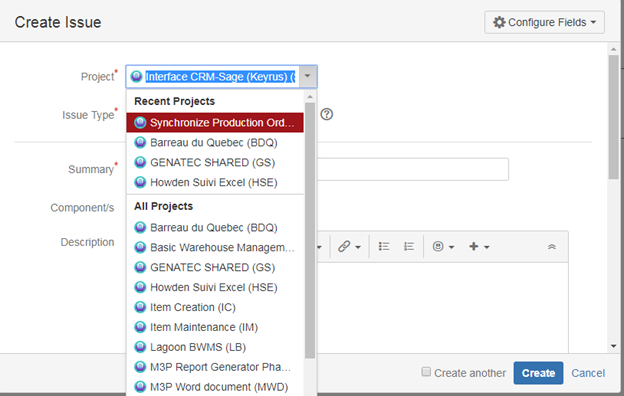Click the Description text area
The height and width of the screenshot is (396, 624).
coord(442,307)
